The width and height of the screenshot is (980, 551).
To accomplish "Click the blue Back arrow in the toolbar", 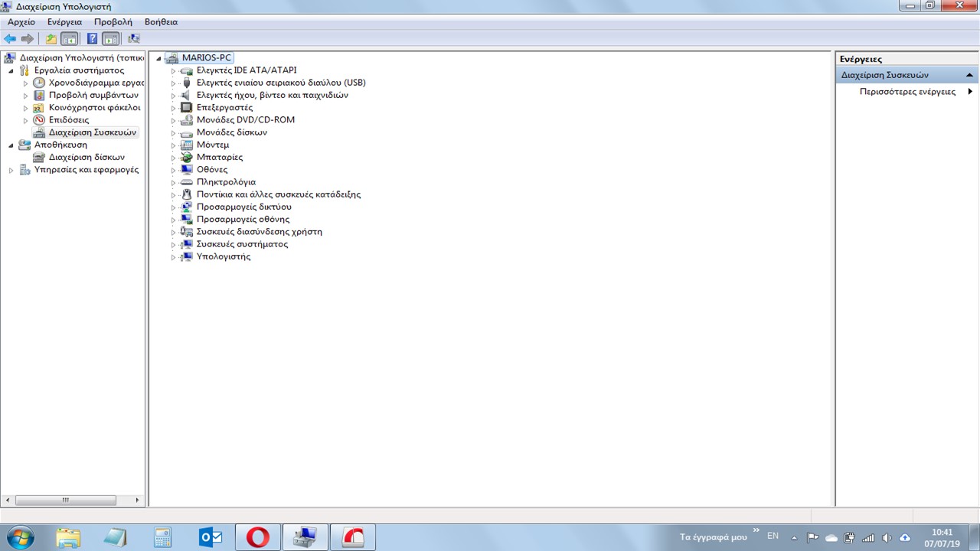I will (x=10, y=39).
